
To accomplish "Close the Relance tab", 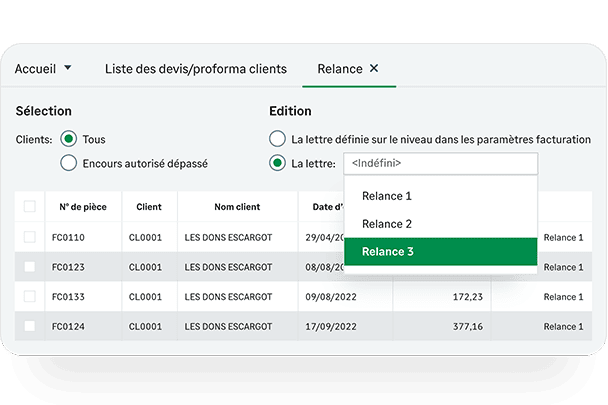I will pyautogui.click(x=374, y=69).
